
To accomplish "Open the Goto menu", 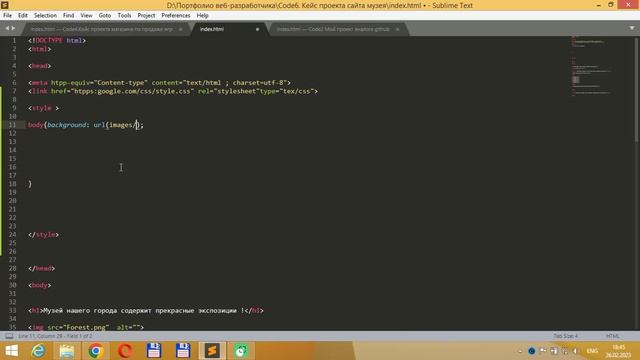I will tap(104, 16).
